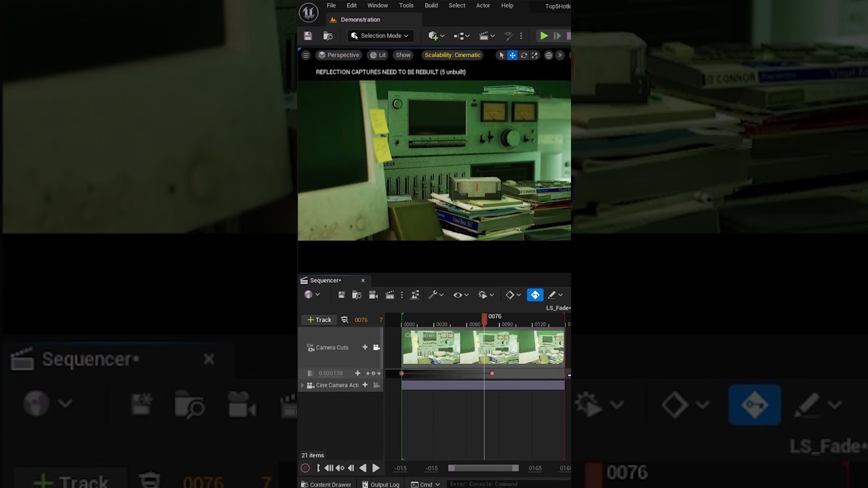The width and height of the screenshot is (868, 488).
Task: Click the fade value field 0.020139
Action: click(331, 373)
